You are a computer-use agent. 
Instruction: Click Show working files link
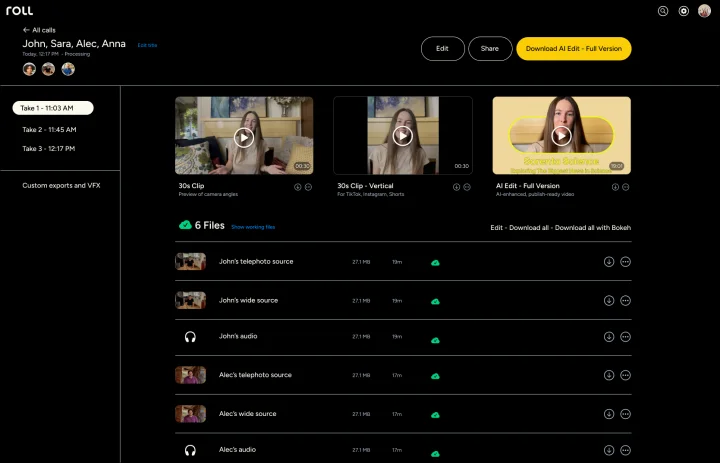pos(253,227)
